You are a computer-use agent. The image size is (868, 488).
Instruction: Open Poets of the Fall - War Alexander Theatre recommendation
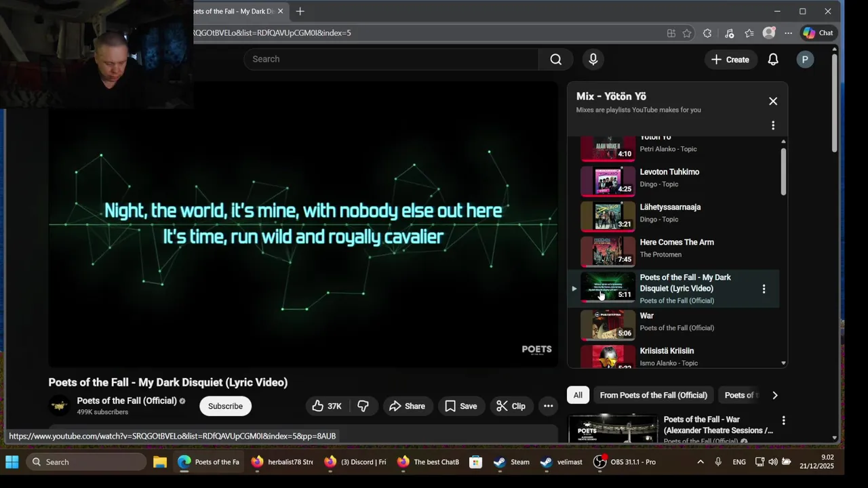(718, 424)
